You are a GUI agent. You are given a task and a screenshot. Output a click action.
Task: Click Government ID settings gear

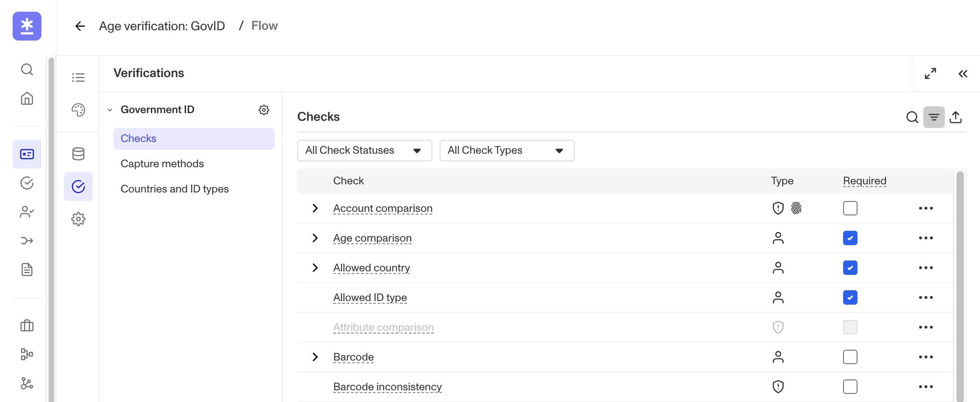(264, 110)
